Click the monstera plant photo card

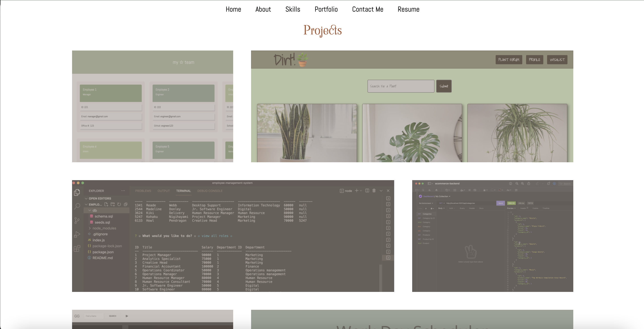412,133
